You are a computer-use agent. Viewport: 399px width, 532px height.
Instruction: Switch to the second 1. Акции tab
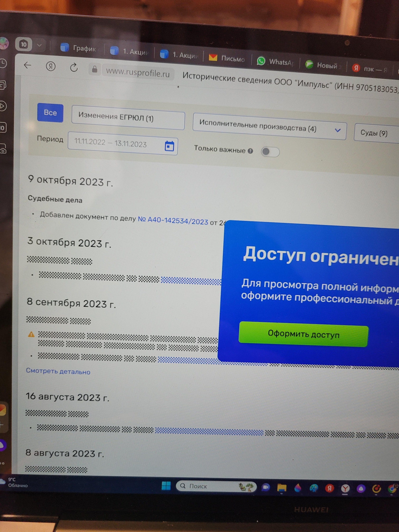coord(179,55)
